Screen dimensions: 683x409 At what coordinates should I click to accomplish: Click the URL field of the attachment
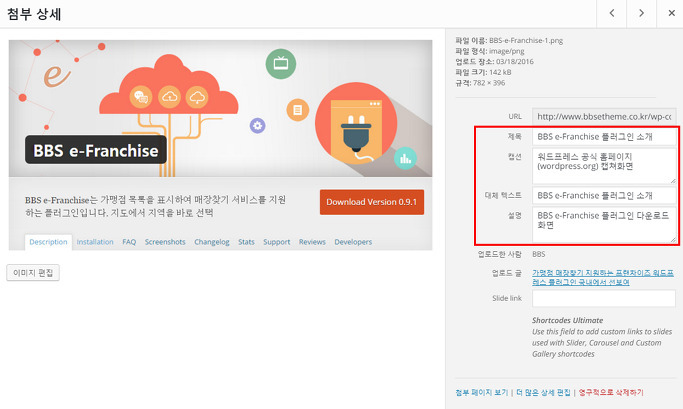[x=604, y=117]
